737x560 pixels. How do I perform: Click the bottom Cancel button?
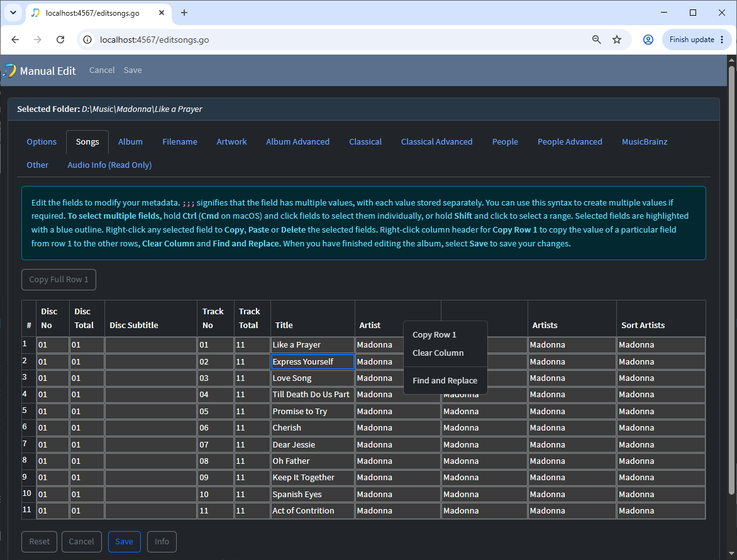point(81,542)
